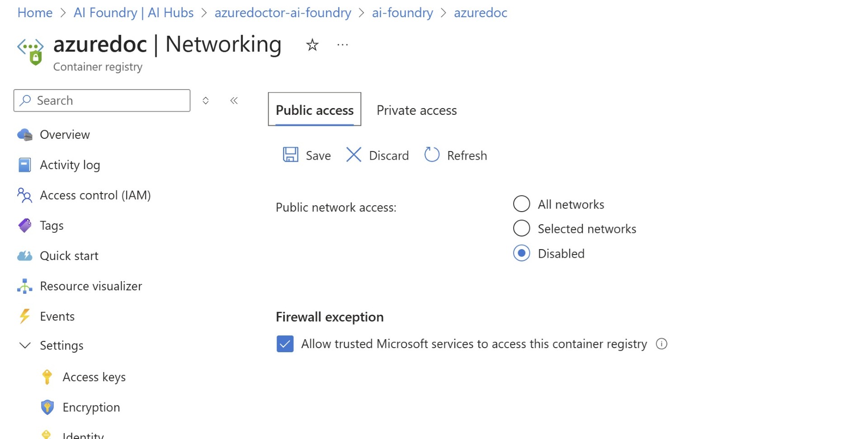Click the Save floppy disk icon
Image resolution: width=868 pixels, height=439 pixels.
tap(291, 155)
